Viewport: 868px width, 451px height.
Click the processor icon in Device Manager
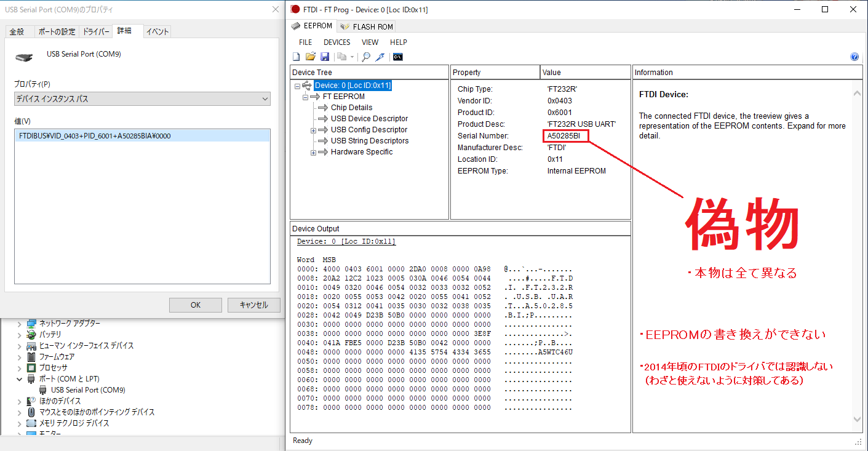click(x=31, y=368)
